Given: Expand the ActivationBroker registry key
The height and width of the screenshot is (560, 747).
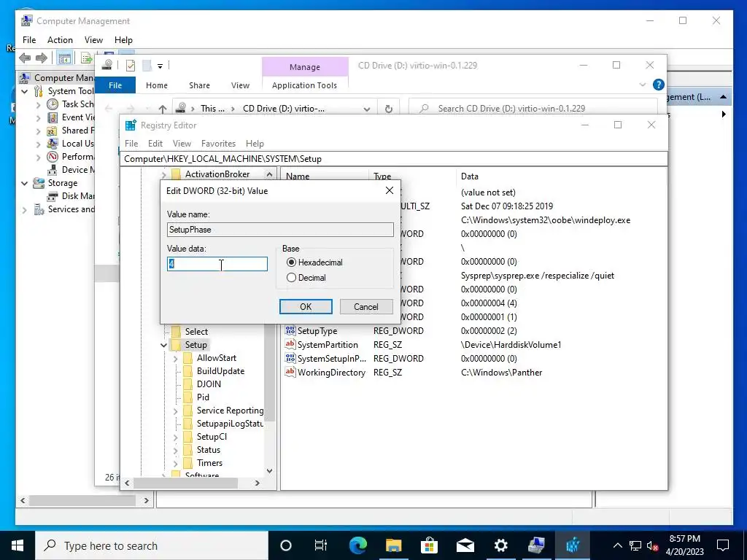Looking at the screenshot, I should point(164,174).
